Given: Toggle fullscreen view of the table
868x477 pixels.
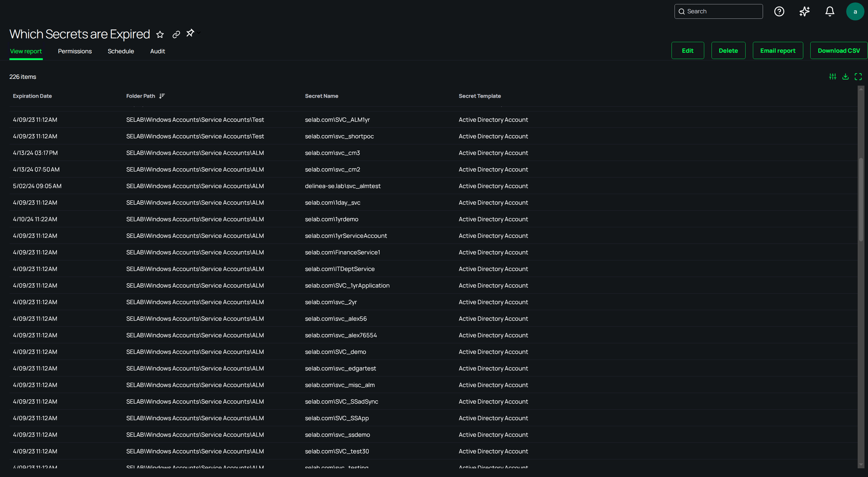Looking at the screenshot, I should [858, 77].
